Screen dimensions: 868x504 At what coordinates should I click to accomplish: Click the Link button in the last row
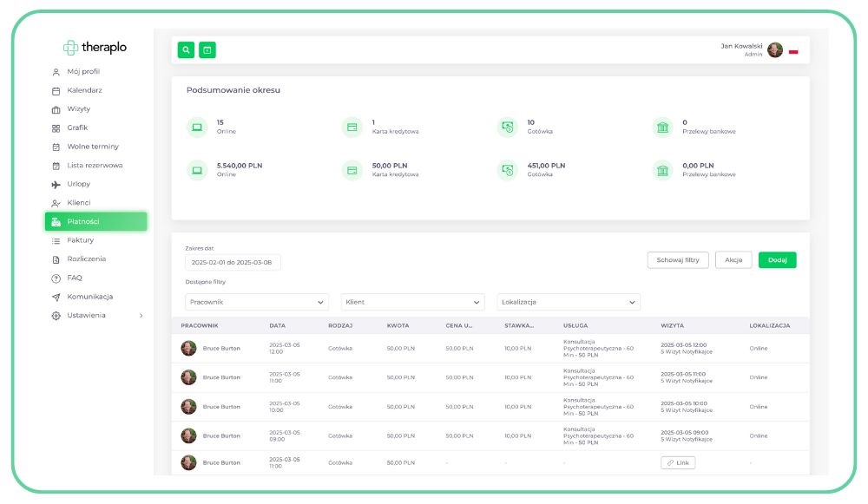(x=678, y=463)
